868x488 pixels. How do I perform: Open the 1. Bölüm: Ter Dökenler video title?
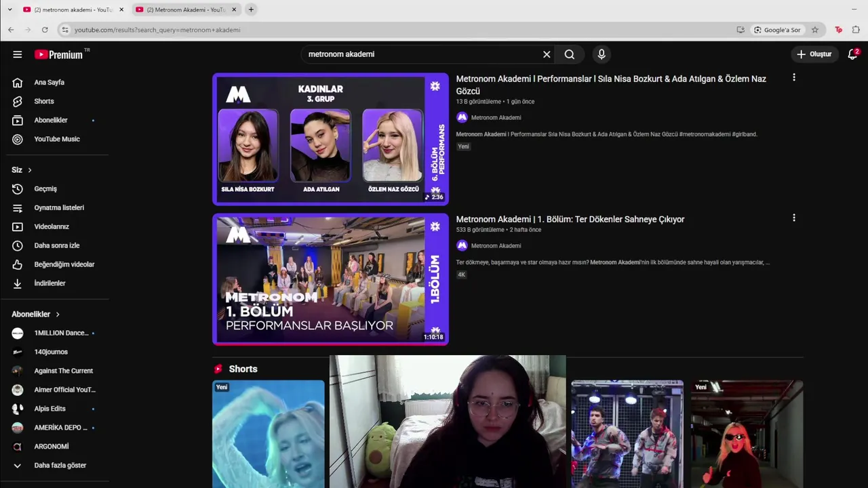[570, 220]
